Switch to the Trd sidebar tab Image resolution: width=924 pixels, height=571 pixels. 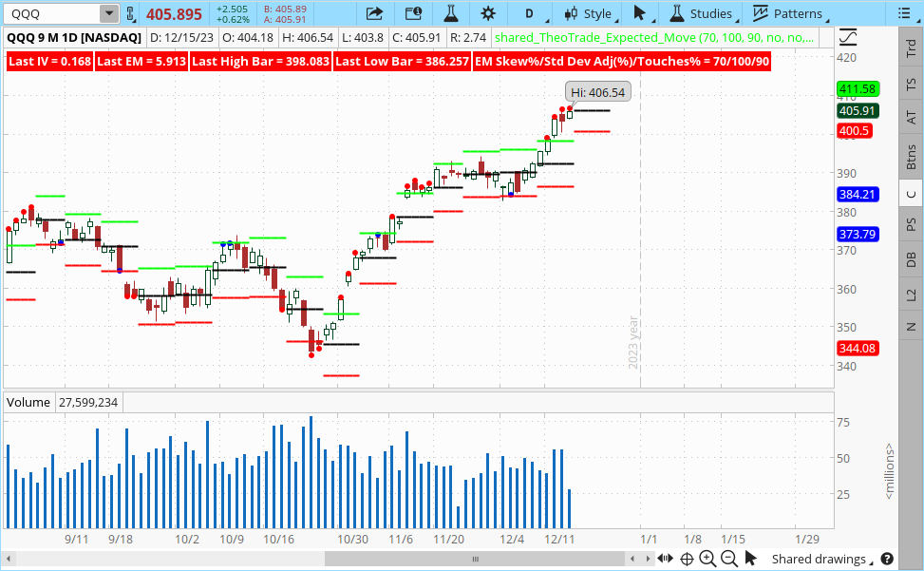(912, 51)
